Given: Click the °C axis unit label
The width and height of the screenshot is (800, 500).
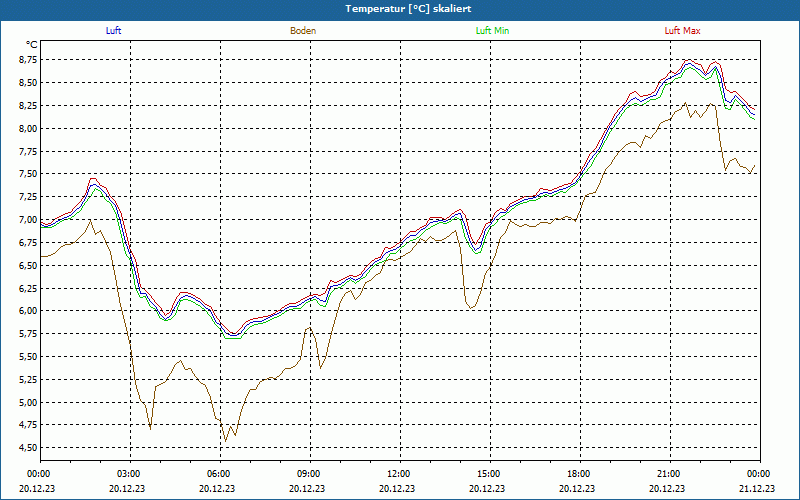Looking at the screenshot, I should point(32,45).
